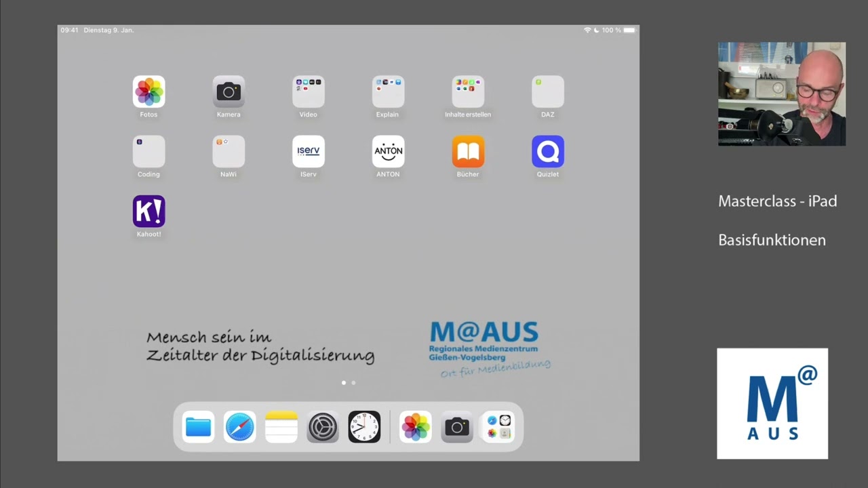Open Clock app in the dock
Image resolution: width=868 pixels, height=488 pixels.
pyautogui.click(x=364, y=427)
